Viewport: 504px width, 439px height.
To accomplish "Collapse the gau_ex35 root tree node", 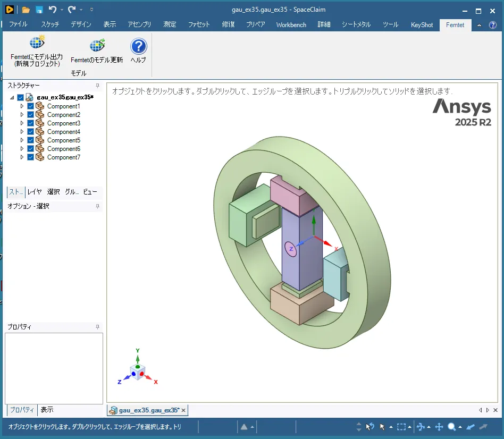I will tap(12, 97).
